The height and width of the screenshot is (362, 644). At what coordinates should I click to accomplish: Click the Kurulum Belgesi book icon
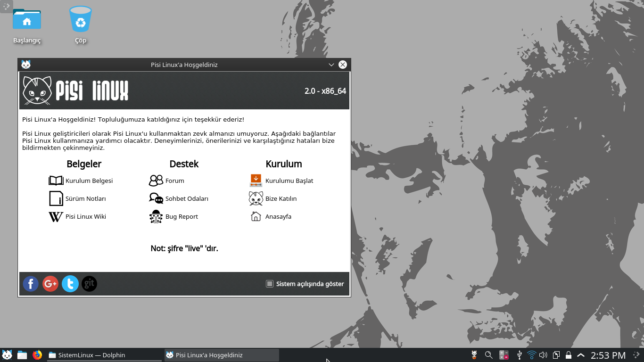point(56,181)
